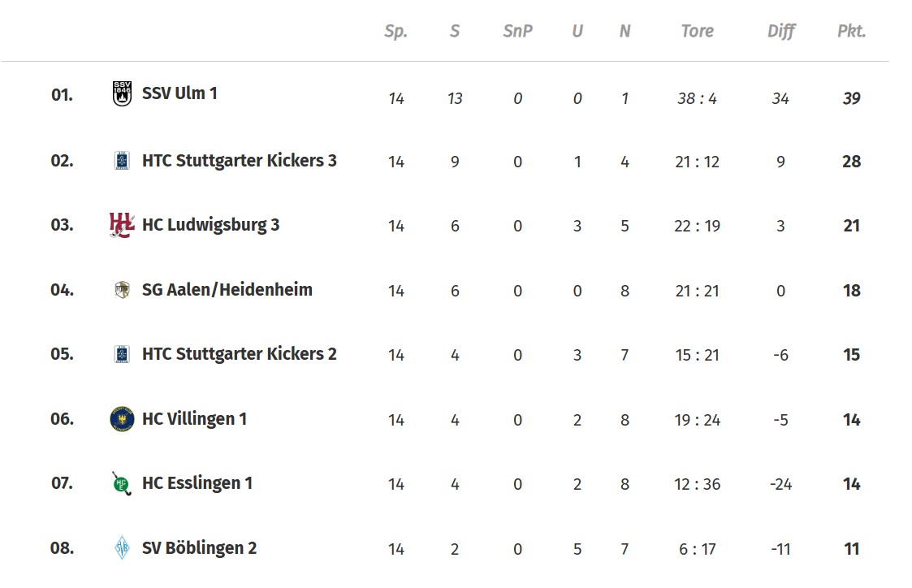Click the SV Böblingen 2 team name
912x588 pixels.
[199, 548]
